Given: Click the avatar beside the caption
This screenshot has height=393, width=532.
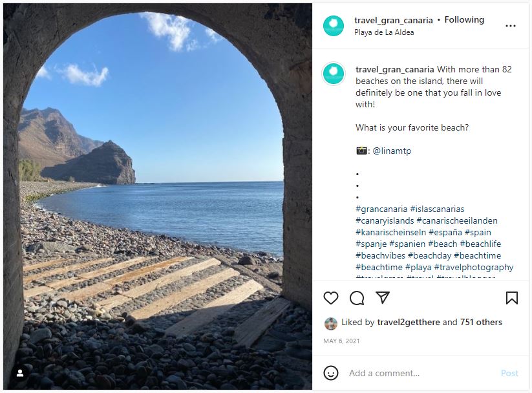Looking at the screenshot, I should coord(334,74).
